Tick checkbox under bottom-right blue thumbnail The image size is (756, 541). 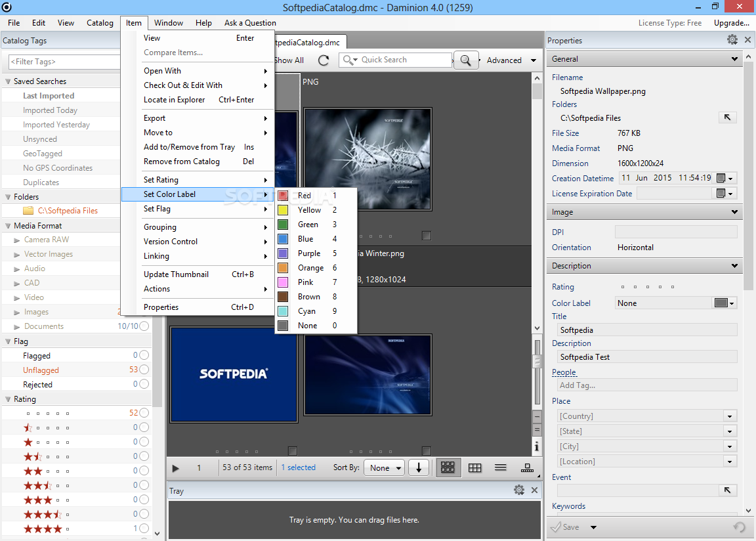click(426, 451)
